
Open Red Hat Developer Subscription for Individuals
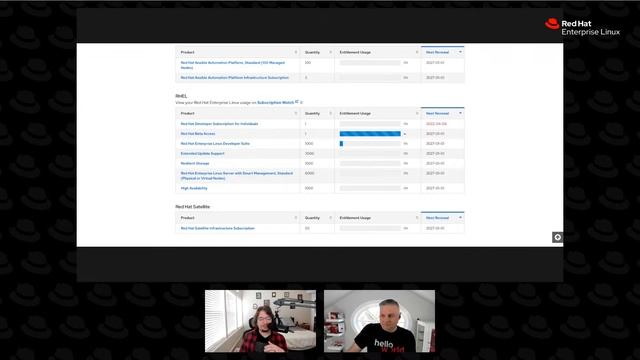219,124
